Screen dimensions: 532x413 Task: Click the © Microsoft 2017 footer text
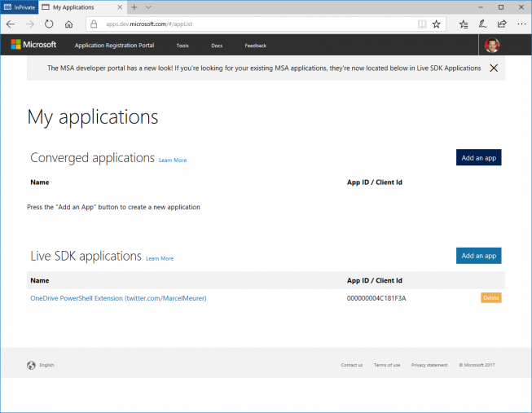477,365
